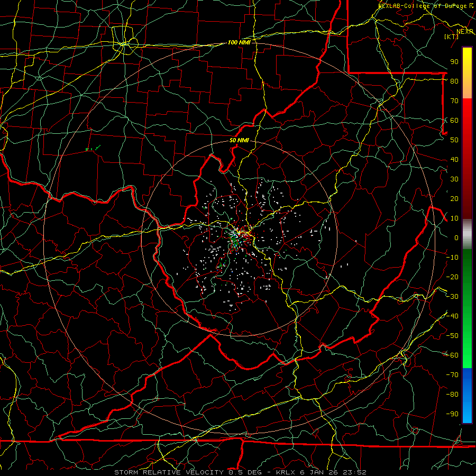Click the -10 value on velocity scale
The height and width of the screenshot is (476, 476).
[x=452, y=258]
